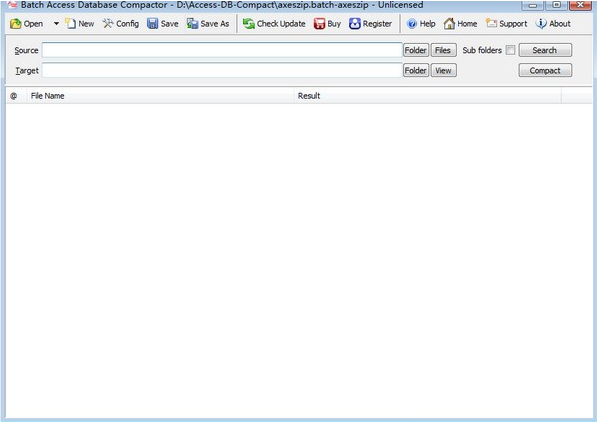597x422 pixels.
Task: Click the Buy shopping cart icon
Action: [319, 24]
